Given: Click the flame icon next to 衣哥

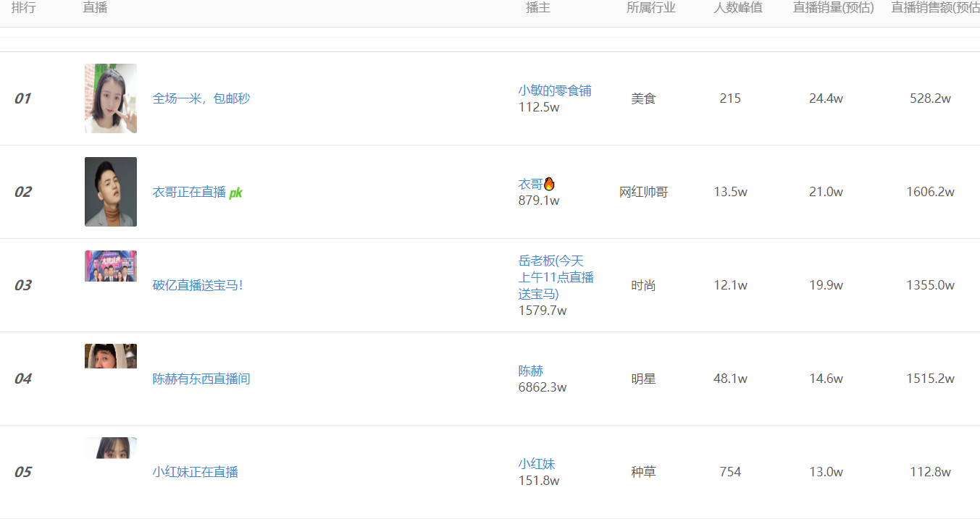Looking at the screenshot, I should (x=549, y=184).
